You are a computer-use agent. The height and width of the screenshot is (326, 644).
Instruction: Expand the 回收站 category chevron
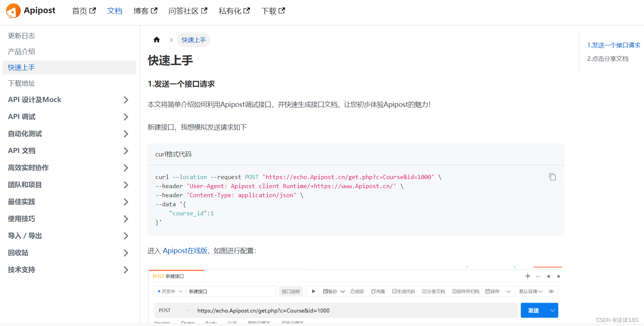coord(126,253)
